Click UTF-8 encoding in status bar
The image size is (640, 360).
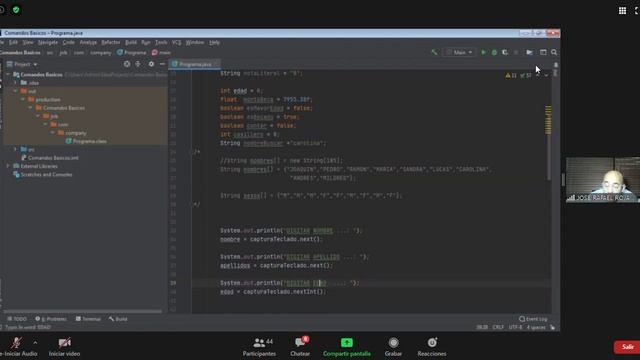tap(515, 327)
